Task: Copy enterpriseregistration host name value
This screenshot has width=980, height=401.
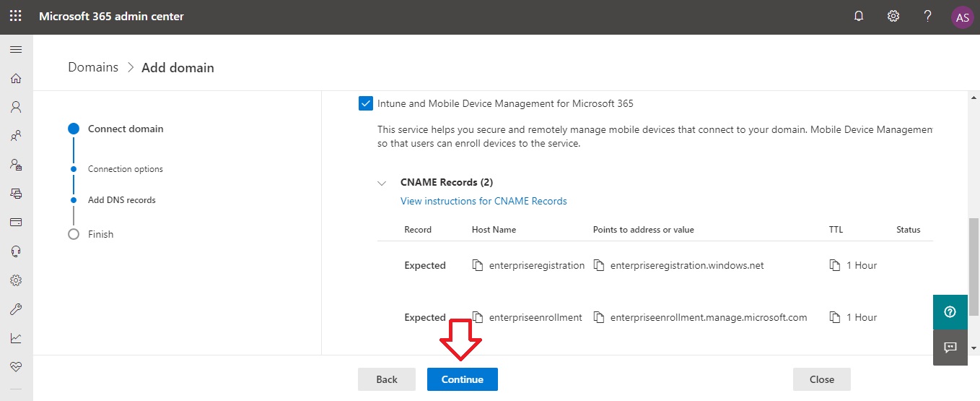Action: coord(477,265)
